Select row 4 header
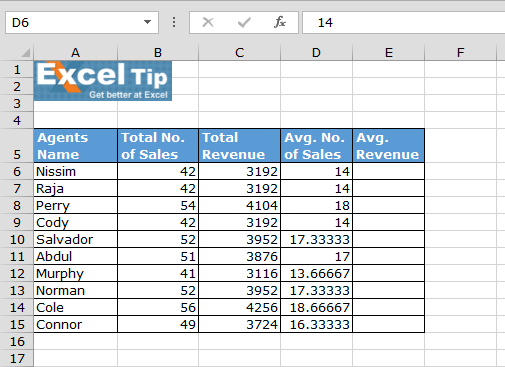 tap(17, 120)
